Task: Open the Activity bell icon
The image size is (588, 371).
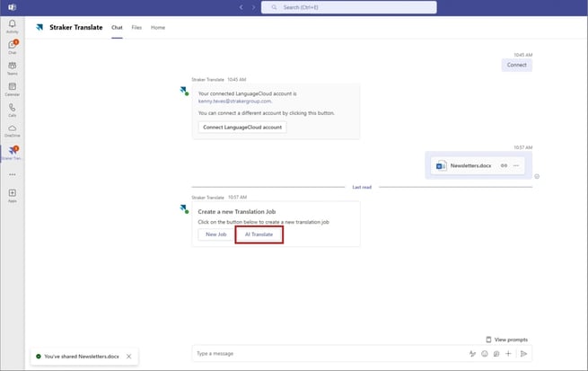Action: coord(12,26)
